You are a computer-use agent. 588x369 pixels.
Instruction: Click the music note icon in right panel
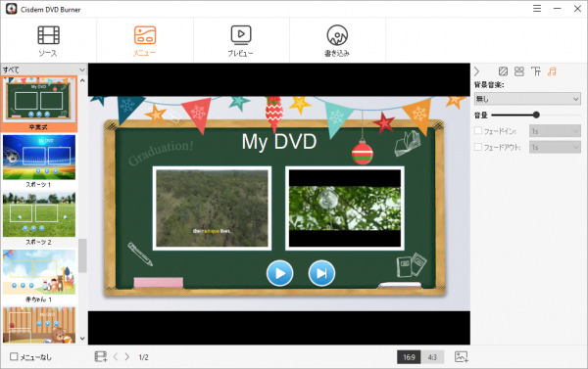[552, 71]
